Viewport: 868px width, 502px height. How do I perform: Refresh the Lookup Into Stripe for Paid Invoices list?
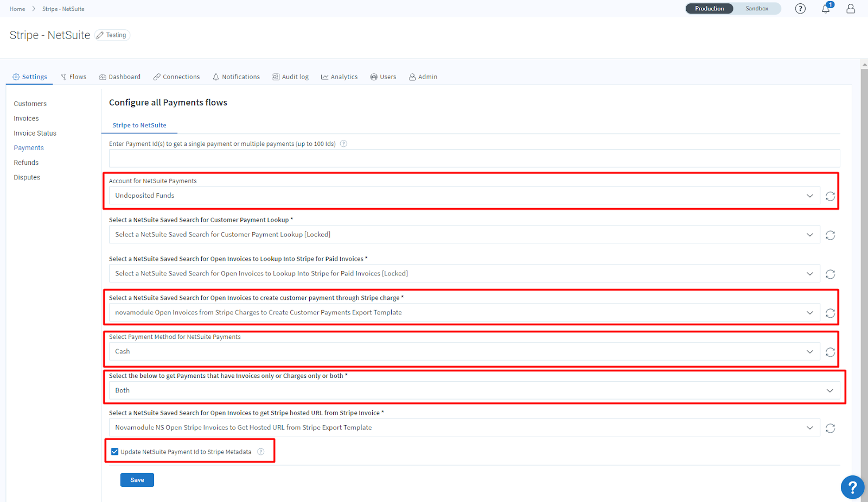(x=830, y=274)
